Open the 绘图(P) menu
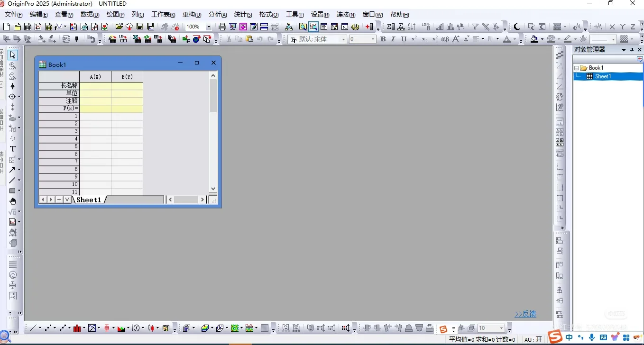 (x=115, y=15)
